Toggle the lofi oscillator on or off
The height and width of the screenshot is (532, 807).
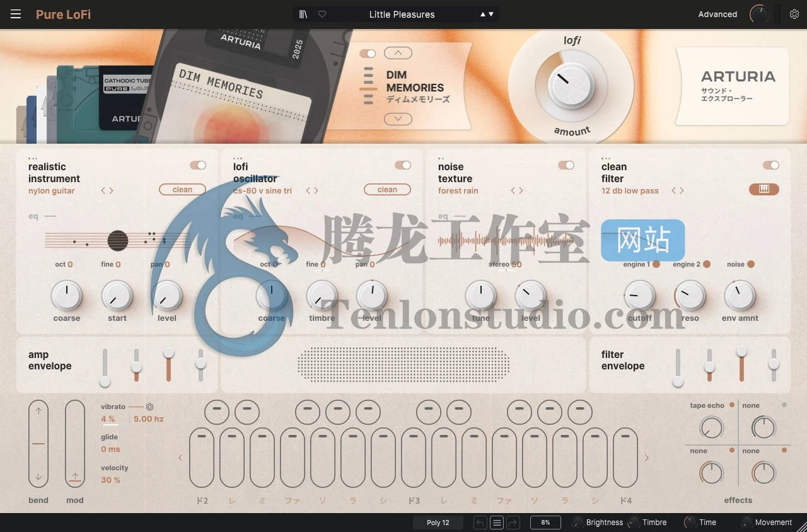point(403,165)
